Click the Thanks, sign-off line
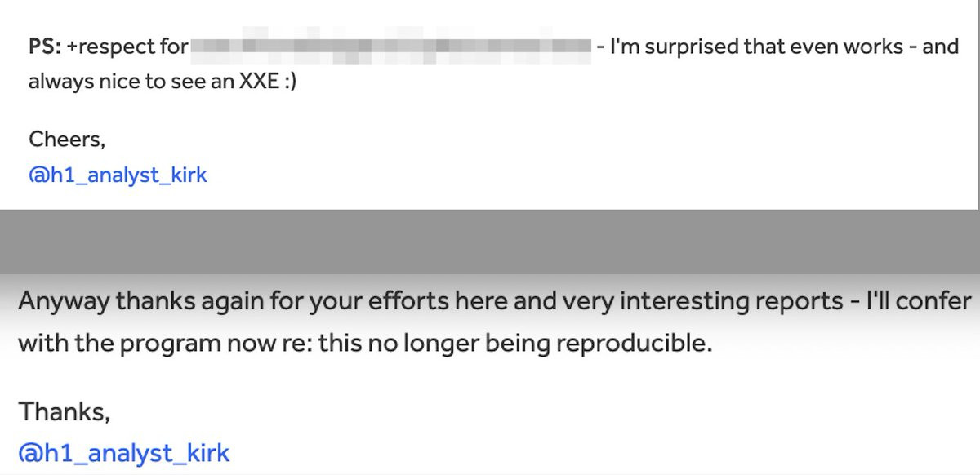 point(64,411)
